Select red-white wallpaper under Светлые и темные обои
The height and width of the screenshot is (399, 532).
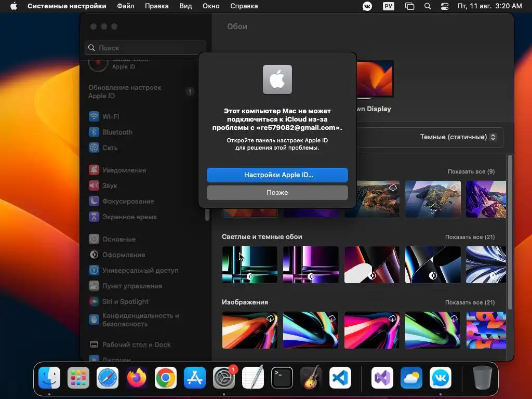[x=372, y=264]
